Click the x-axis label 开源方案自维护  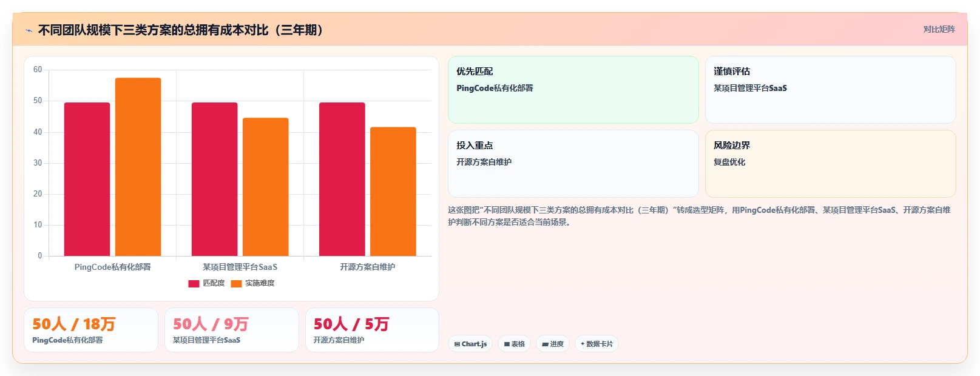pos(368,267)
